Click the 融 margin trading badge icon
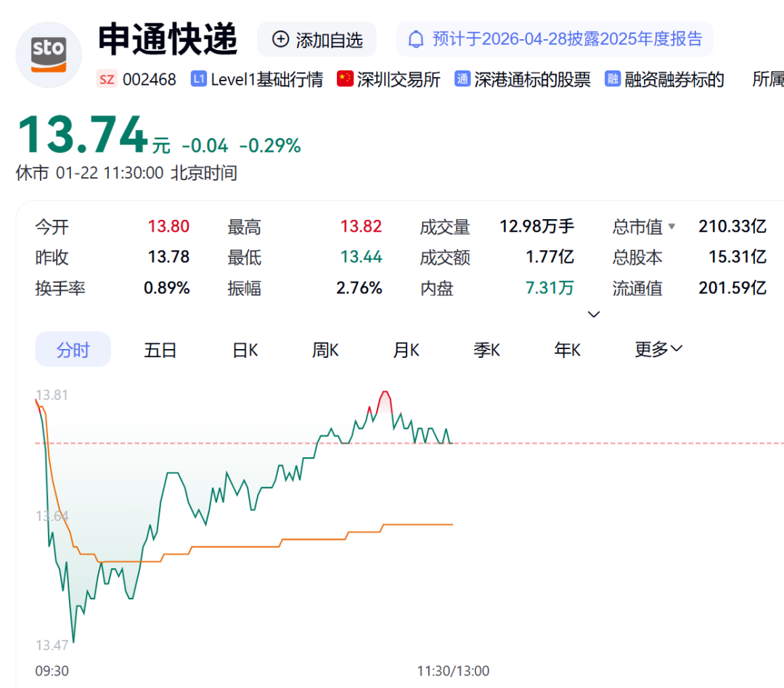Viewport: 784px width, 688px height. coord(613,79)
